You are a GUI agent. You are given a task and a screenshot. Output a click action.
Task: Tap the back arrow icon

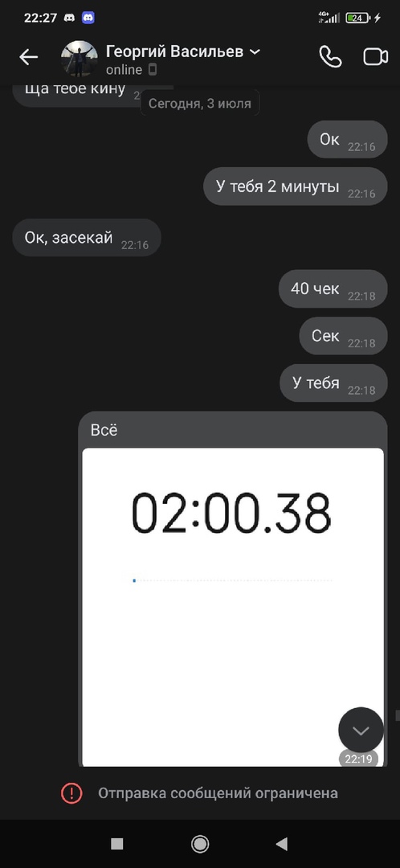click(28, 56)
